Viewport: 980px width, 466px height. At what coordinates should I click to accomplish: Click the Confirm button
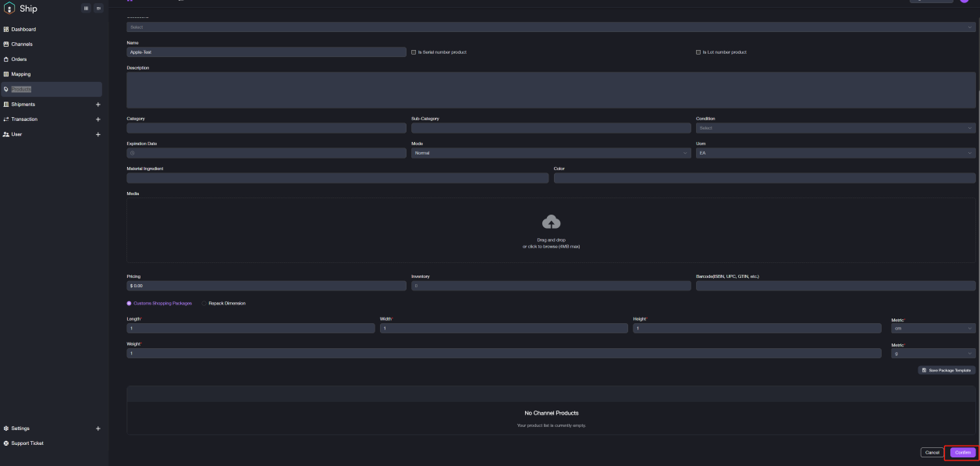click(x=962, y=453)
